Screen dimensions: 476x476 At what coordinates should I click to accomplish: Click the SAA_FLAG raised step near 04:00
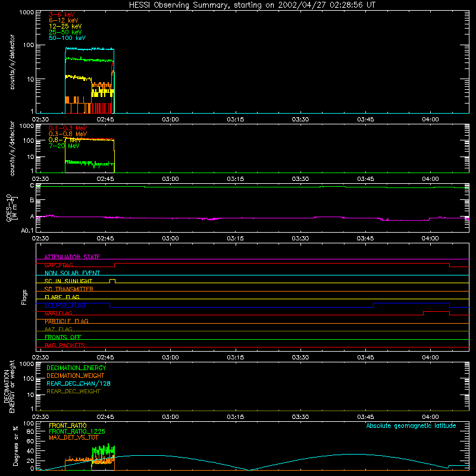pyautogui.click(x=436, y=311)
